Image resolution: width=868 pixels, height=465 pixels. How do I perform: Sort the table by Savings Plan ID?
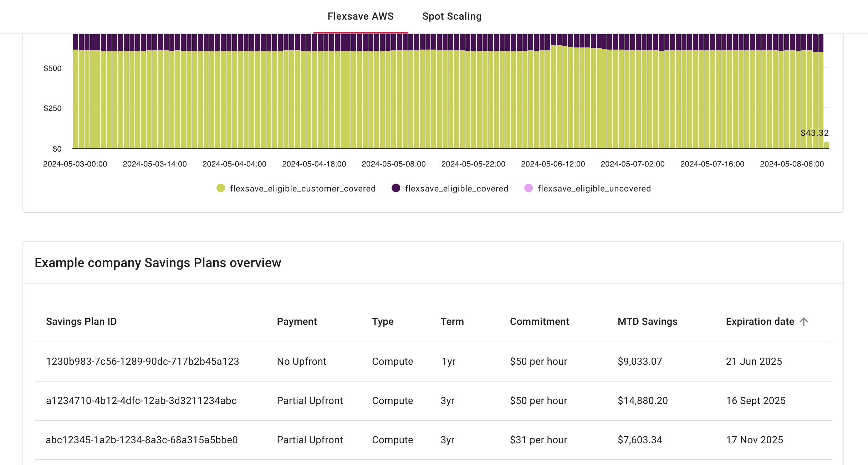pyautogui.click(x=81, y=321)
